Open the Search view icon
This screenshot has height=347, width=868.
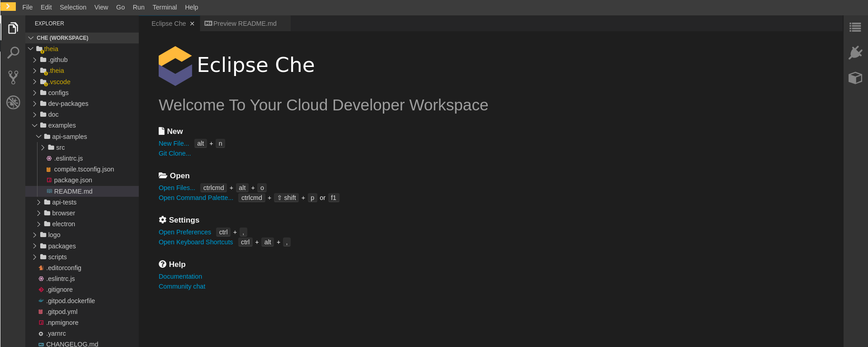[x=13, y=52]
